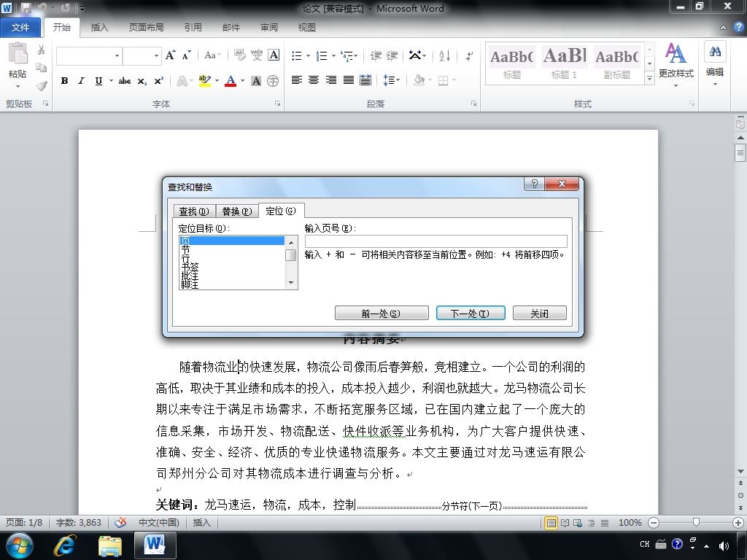Click the Increase Indent icon
747x560 pixels.
pyautogui.click(x=392, y=55)
